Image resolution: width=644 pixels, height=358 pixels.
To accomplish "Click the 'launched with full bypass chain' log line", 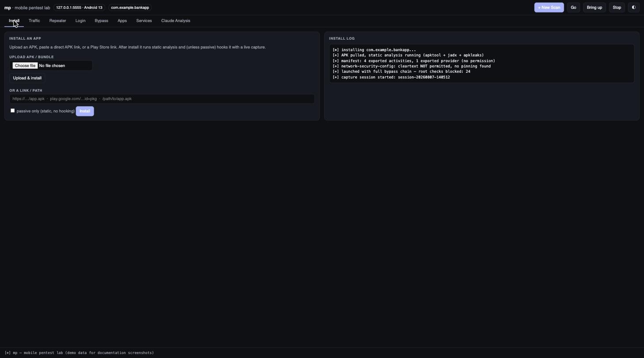I will 401,71.
